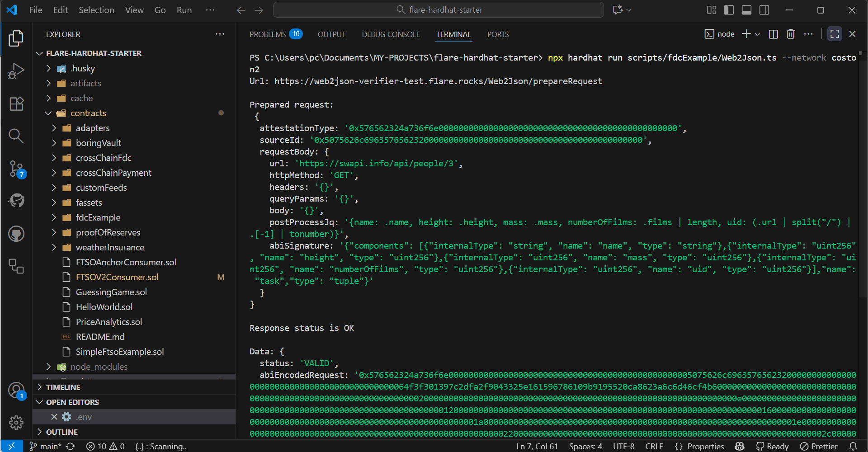The image size is (868, 452).
Task: Kill the active terminal
Action: (791, 34)
